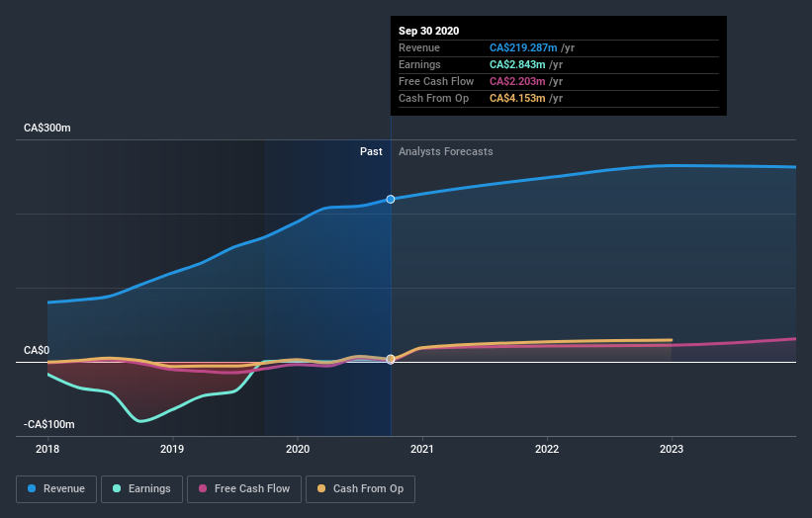Screen dimensions: 812x518
Task: Click the Earnings row label in tooltip
Action: [419, 64]
